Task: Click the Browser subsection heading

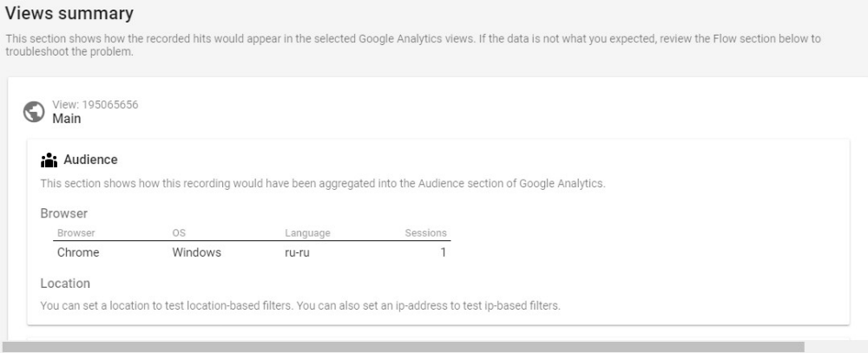Action: (64, 213)
